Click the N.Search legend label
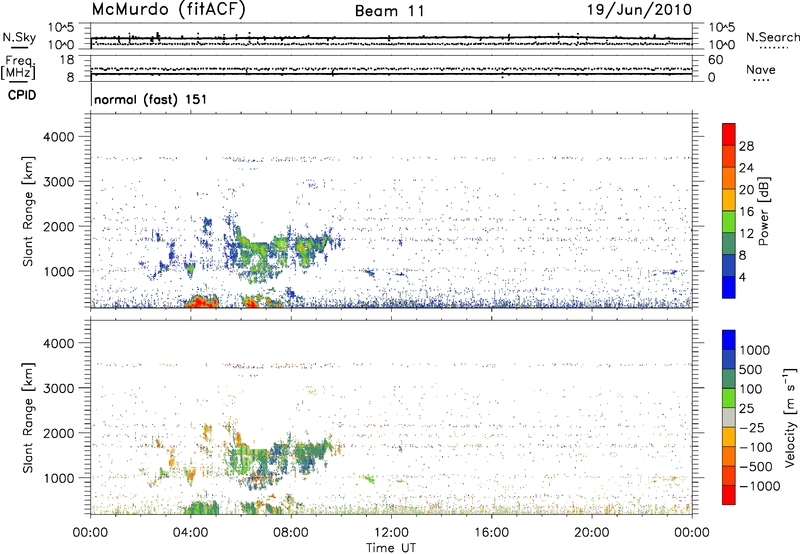 click(772, 37)
